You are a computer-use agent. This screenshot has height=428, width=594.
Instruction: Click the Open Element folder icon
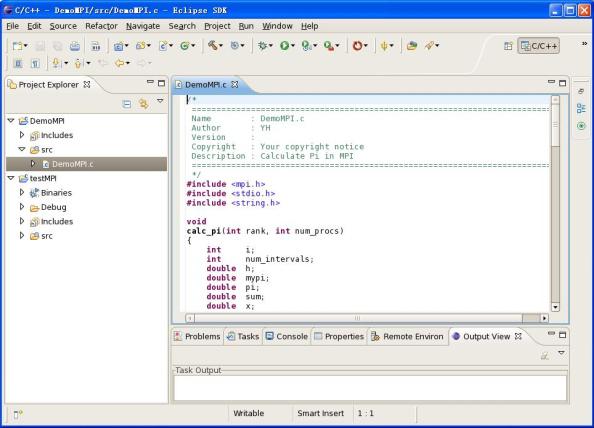pos(412,46)
